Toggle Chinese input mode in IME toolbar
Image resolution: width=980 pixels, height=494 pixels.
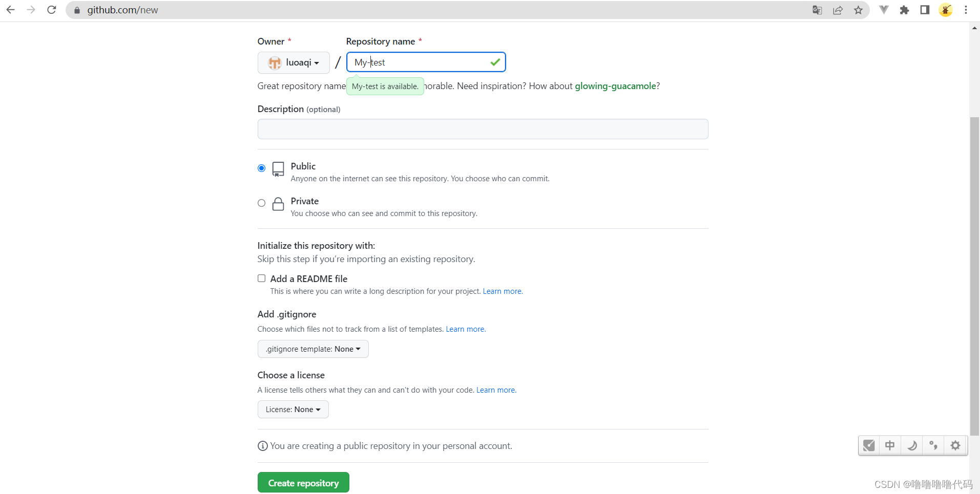pos(890,445)
